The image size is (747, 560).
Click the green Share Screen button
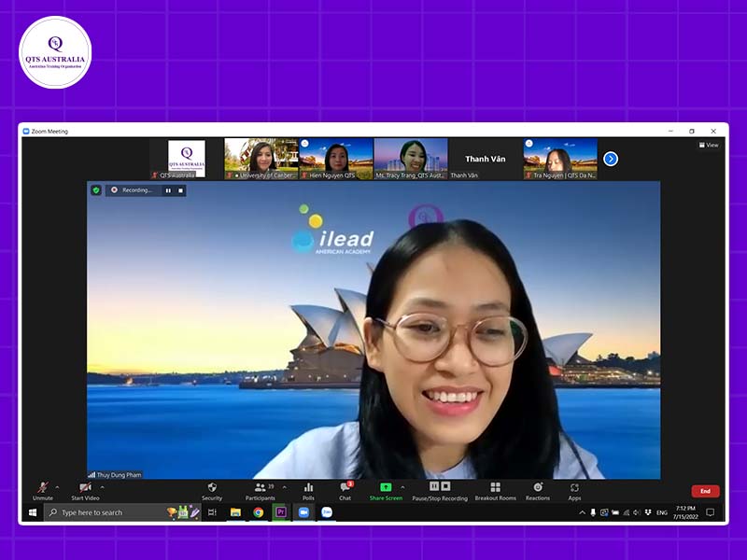click(386, 491)
